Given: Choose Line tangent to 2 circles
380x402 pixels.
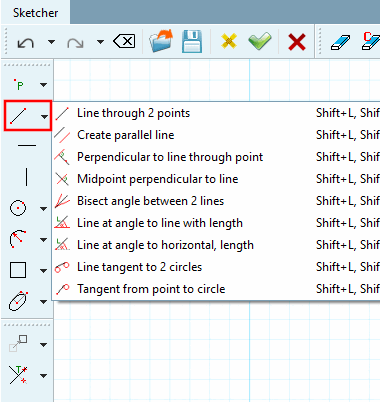Looking at the screenshot, I should click(216, 267).
